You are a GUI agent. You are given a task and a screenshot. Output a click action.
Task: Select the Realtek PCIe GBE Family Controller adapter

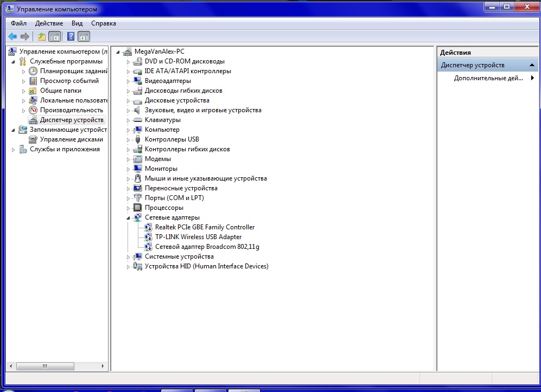click(204, 227)
